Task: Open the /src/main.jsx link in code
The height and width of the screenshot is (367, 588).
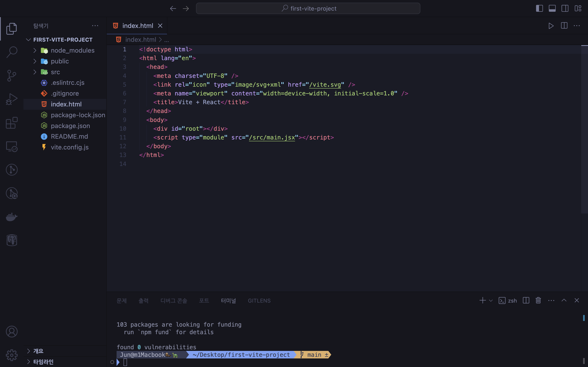Action: [272, 138]
